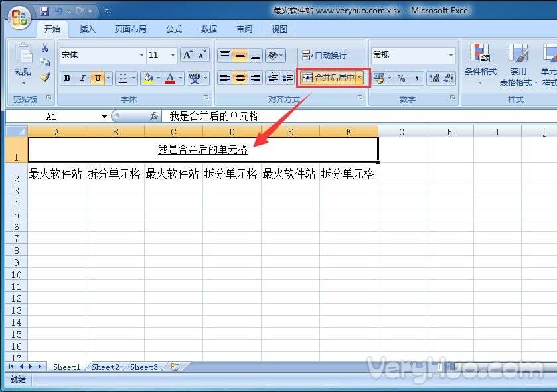This screenshot has height=392, width=557.
Task: Align text right
Action: tap(255, 78)
